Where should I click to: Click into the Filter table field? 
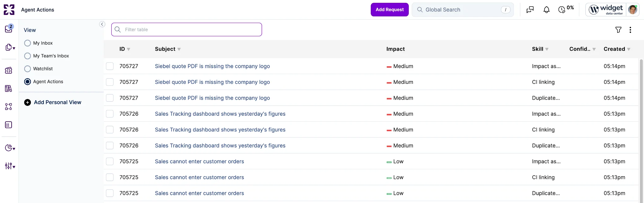[x=186, y=29]
